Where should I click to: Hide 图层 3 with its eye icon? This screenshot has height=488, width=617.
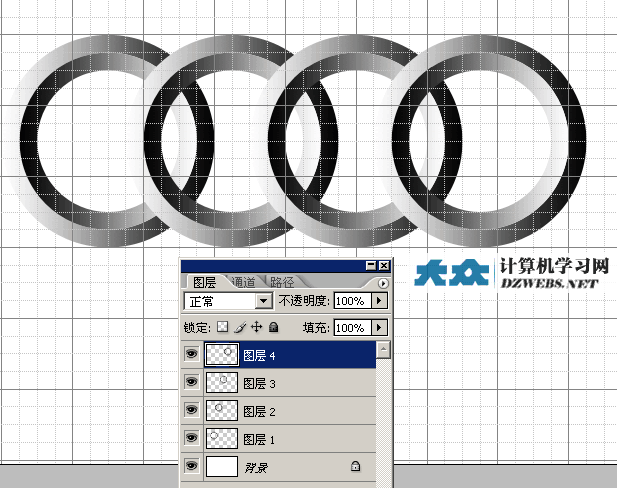click(192, 382)
